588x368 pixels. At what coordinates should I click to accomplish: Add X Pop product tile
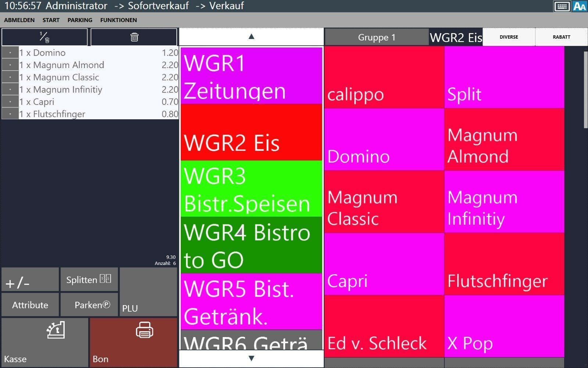pos(504,326)
